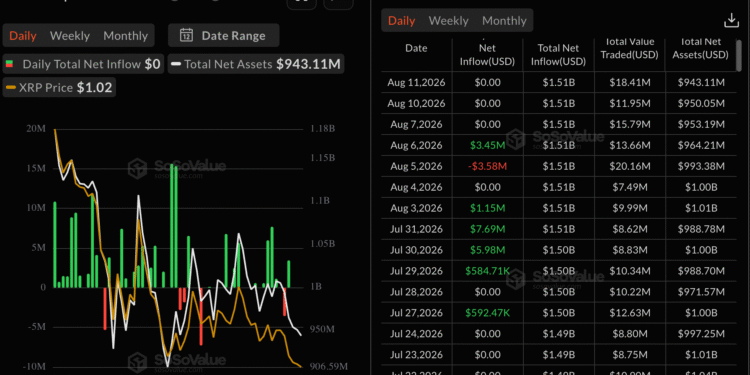Click the $584.71K net inflow value

tap(487, 271)
